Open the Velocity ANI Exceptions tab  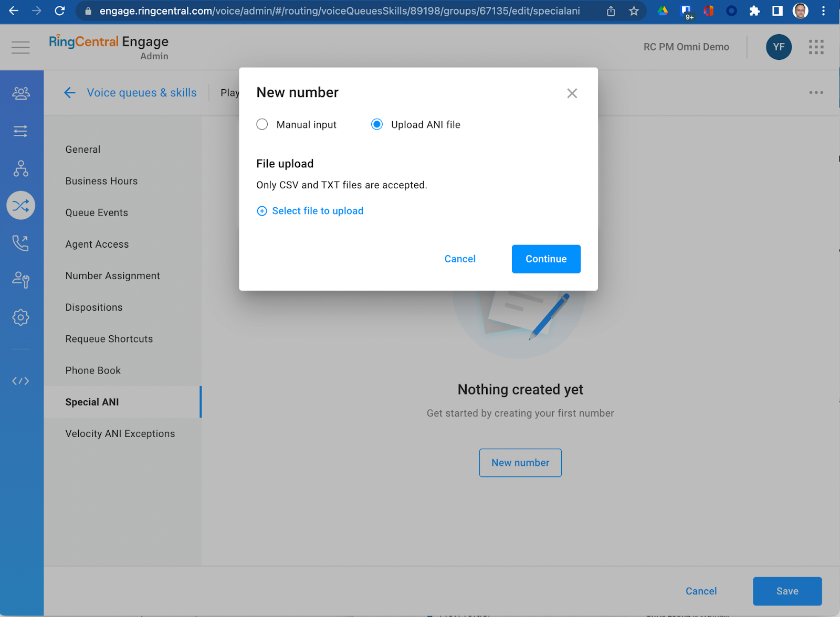(x=122, y=434)
